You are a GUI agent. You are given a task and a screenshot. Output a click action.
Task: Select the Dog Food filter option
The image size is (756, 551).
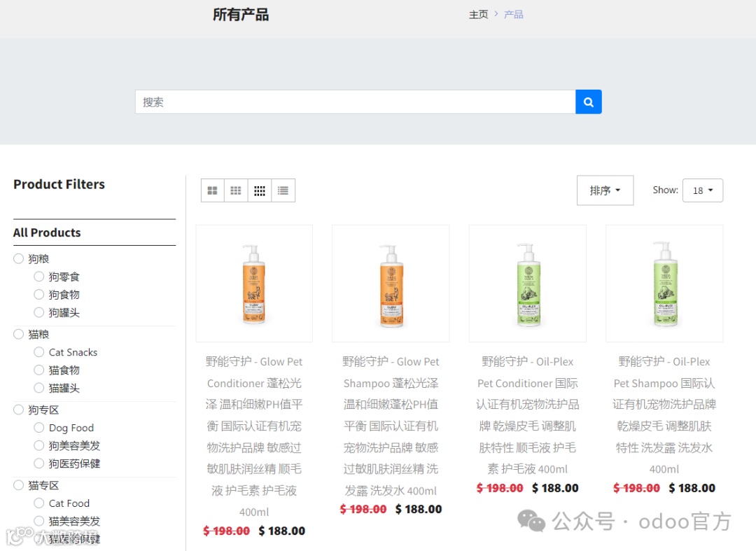[x=39, y=428]
